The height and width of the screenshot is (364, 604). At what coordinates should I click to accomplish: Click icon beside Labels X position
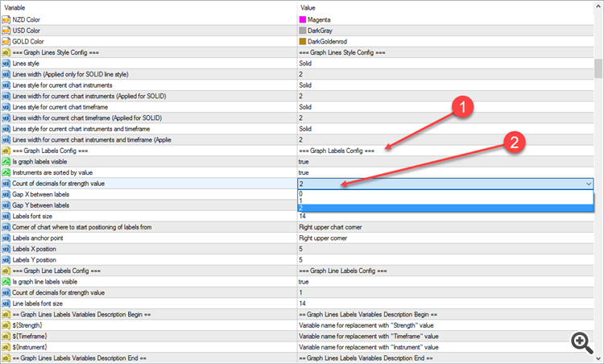pos(6,249)
